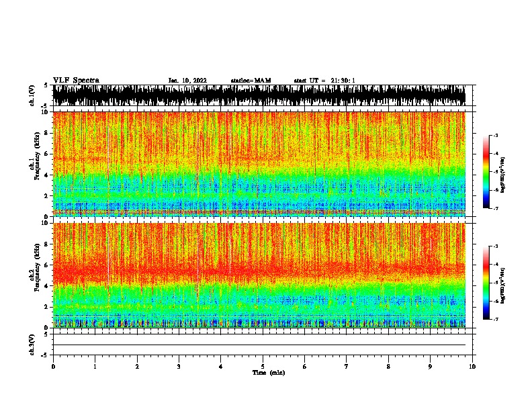The image size is (532, 411).
Task: Click the ch.1 'Frequency (kHz)' axis label
Action: [37, 156]
